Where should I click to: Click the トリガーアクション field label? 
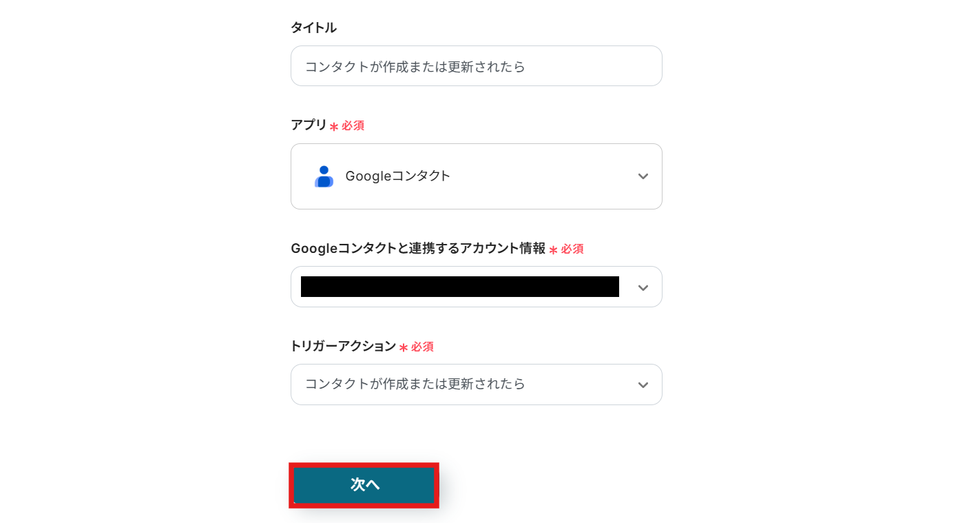(x=343, y=346)
